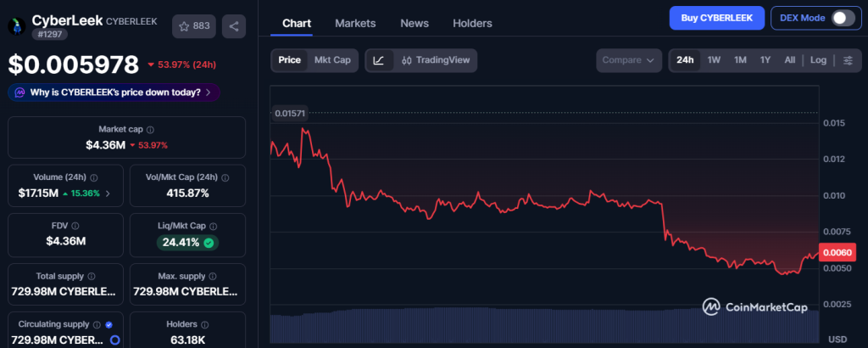Open the News tab
The width and height of the screenshot is (868, 348).
[415, 23]
